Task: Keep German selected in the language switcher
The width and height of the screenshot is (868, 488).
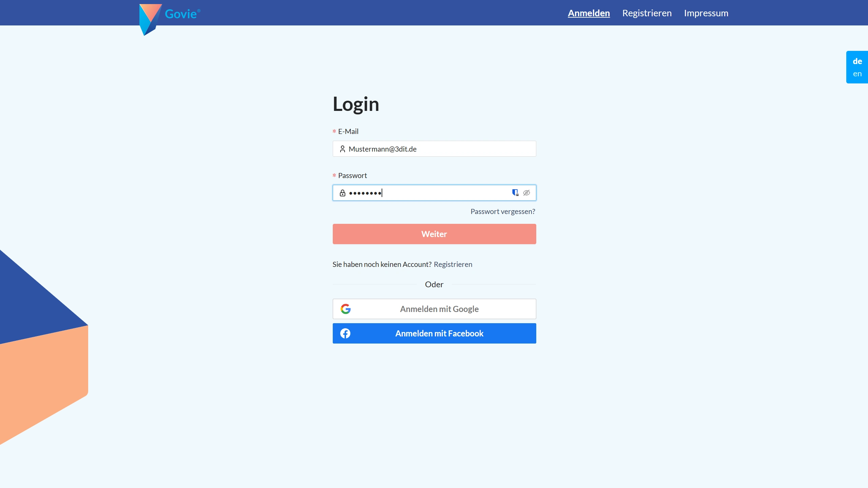Action: coord(857,61)
